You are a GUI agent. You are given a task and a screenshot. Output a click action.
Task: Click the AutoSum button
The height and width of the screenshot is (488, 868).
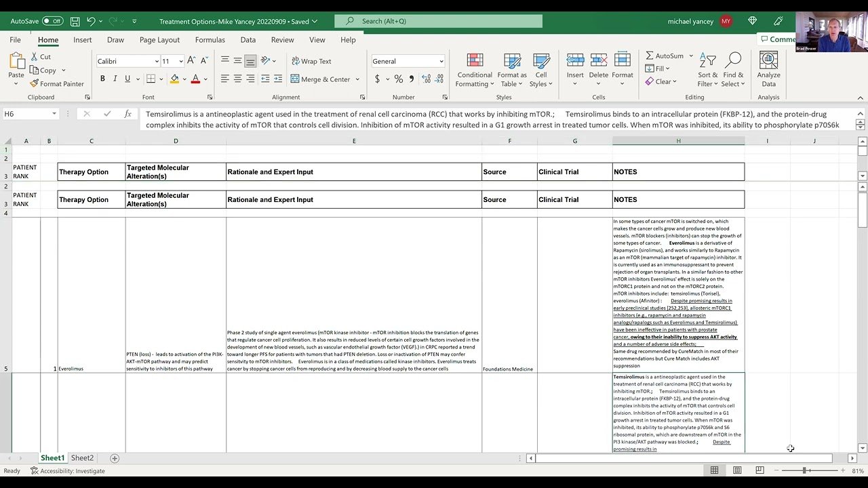click(x=664, y=56)
